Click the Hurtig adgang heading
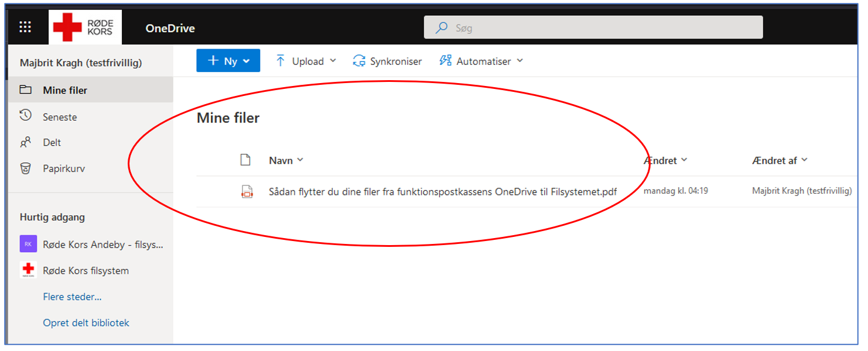This screenshot has width=868, height=351. click(x=52, y=217)
